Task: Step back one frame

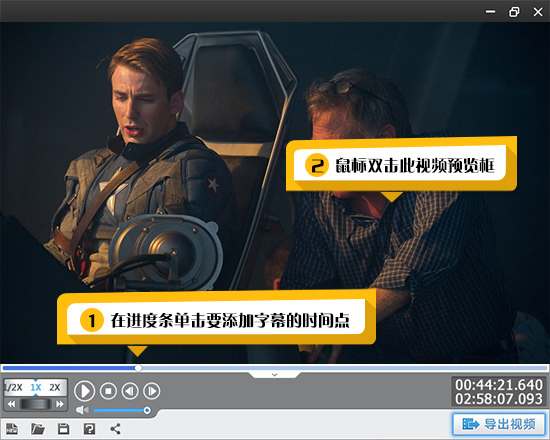Action: coord(130,391)
